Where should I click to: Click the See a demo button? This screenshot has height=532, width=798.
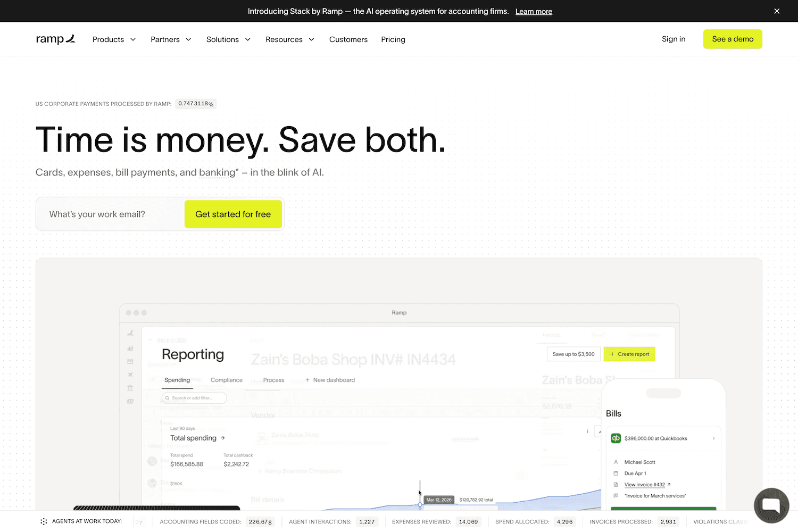pos(733,39)
